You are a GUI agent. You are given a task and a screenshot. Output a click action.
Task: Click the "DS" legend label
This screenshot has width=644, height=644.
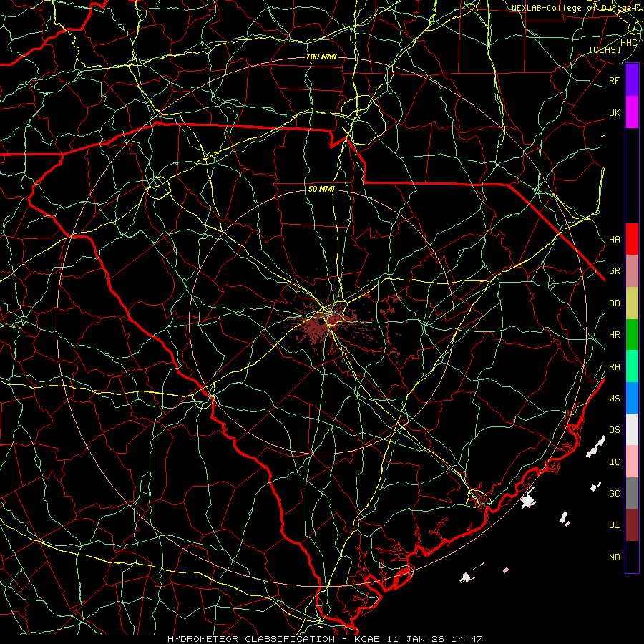(x=614, y=430)
